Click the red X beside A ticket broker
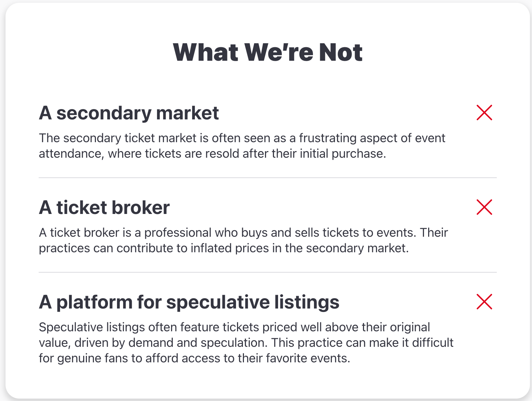This screenshot has width=532, height=401. [484, 207]
